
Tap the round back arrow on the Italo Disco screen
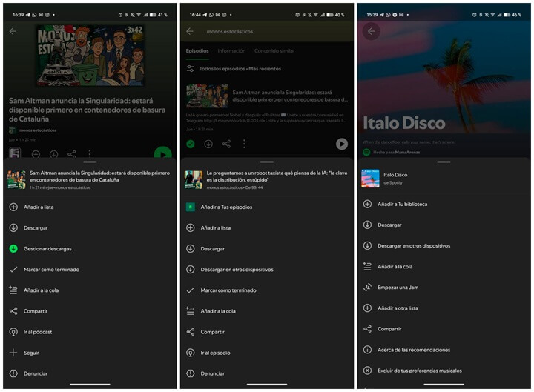(x=372, y=31)
